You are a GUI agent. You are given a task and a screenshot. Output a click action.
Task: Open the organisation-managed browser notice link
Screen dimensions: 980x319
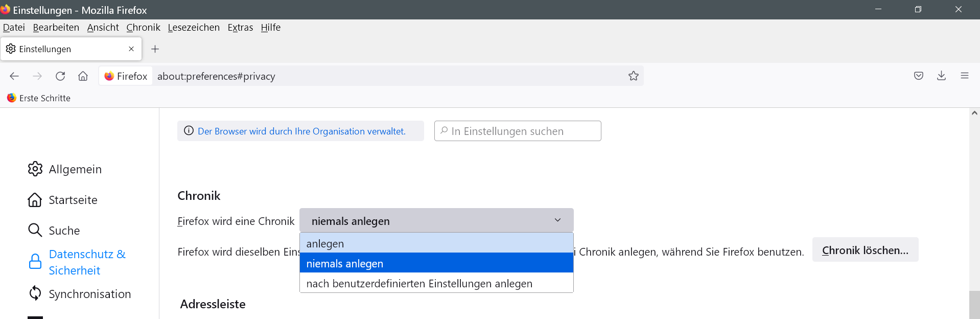(x=301, y=131)
